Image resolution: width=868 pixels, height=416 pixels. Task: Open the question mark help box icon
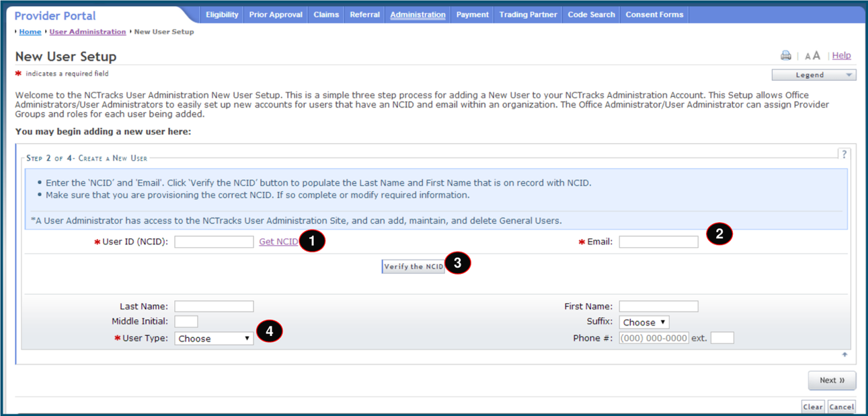pos(844,154)
